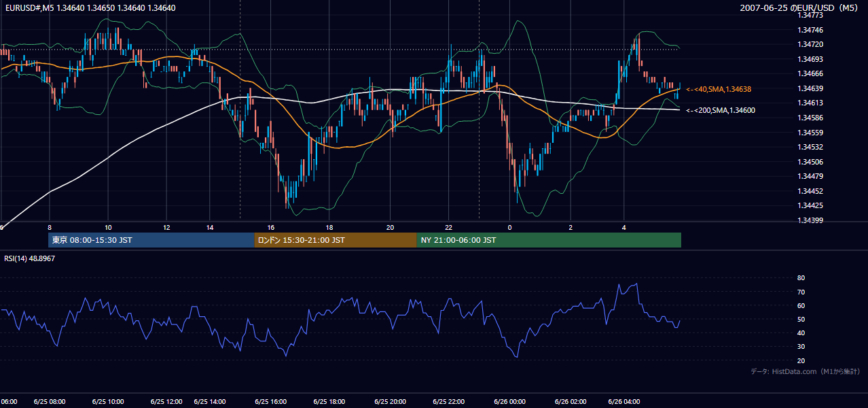The image size is (868, 408).
Task: Click the 200 SMA 1.34600 label
Action: [x=721, y=110]
